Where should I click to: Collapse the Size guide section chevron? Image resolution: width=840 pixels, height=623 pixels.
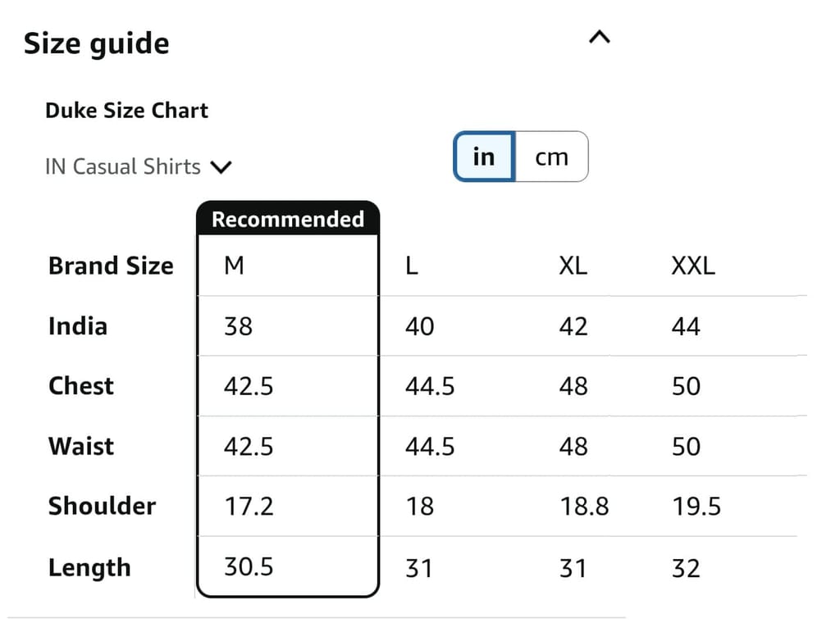(x=600, y=38)
